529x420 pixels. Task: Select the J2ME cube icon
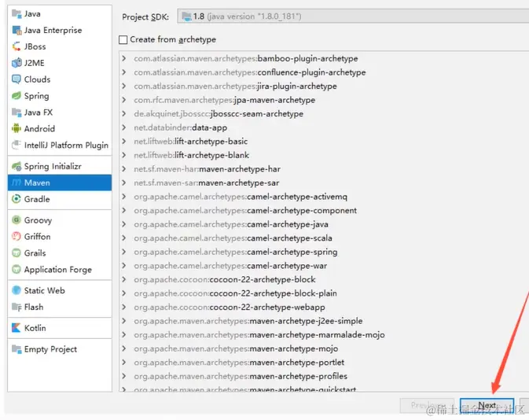[x=17, y=63]
